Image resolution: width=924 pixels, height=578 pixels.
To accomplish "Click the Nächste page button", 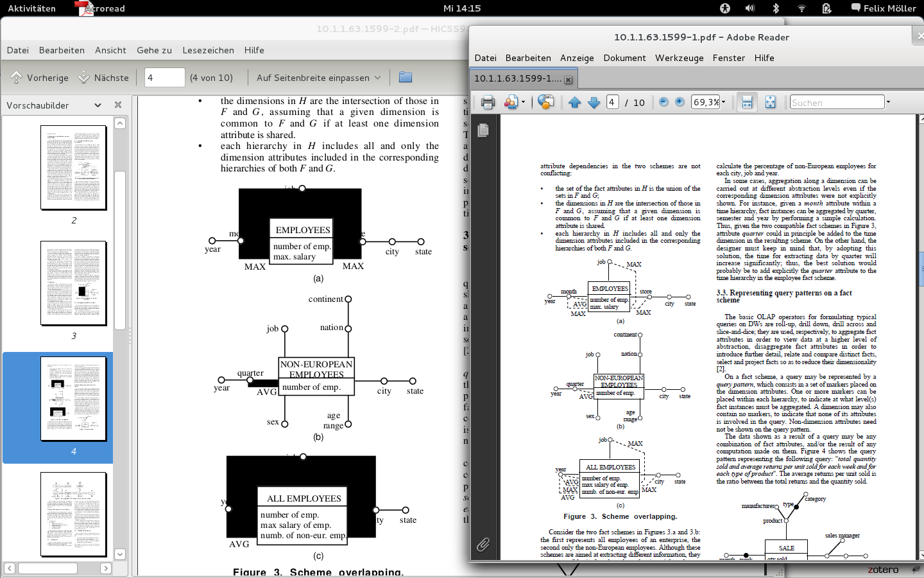I will coord(103,78).
